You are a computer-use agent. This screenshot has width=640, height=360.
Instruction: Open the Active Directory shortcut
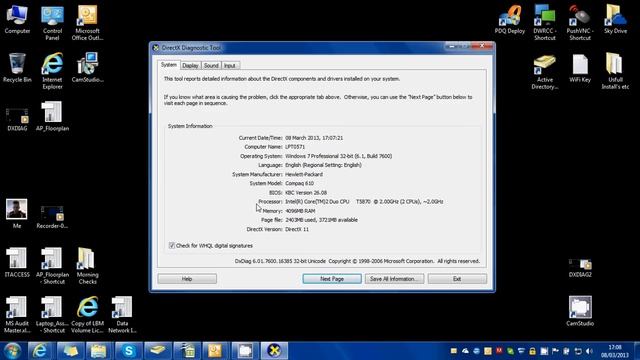click(x=545, y=72)
